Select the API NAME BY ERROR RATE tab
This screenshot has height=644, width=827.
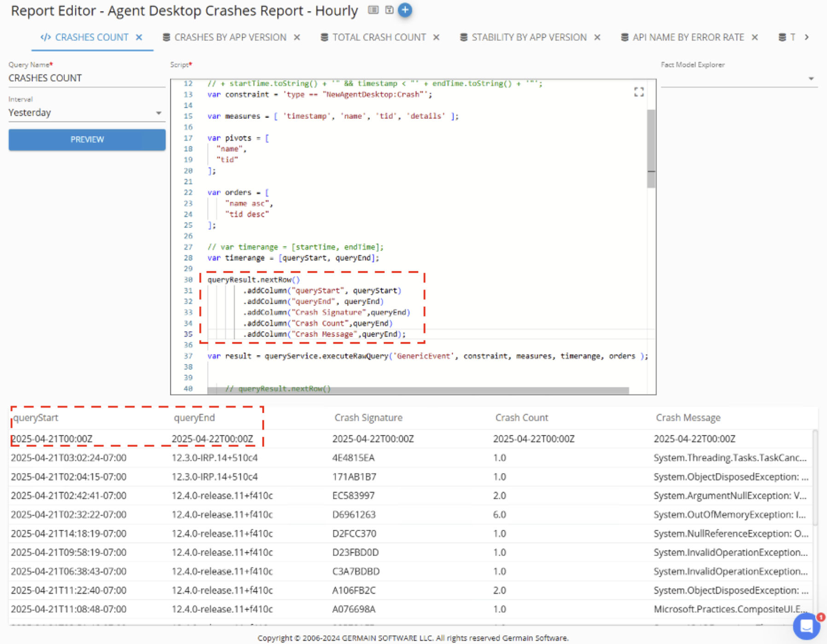click(x=688, y=37)
